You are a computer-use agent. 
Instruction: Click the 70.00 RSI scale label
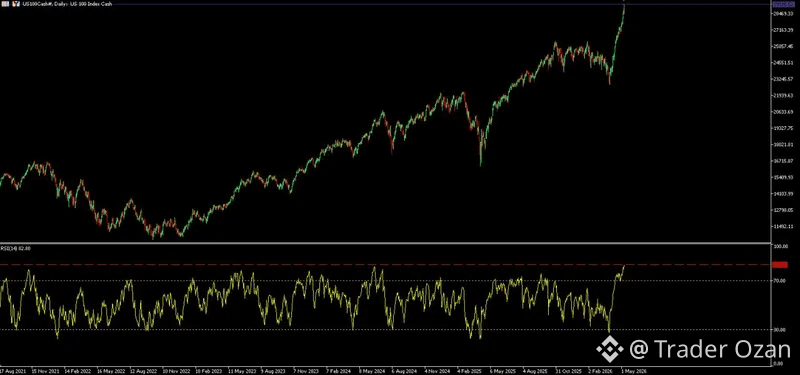(x=779, y=281)
